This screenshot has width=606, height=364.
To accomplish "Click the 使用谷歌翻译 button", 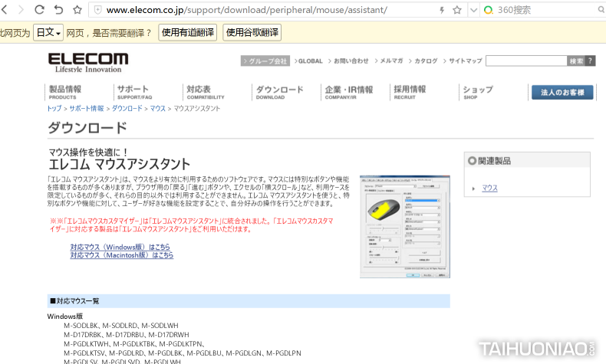I will click(x=252, y=32).
